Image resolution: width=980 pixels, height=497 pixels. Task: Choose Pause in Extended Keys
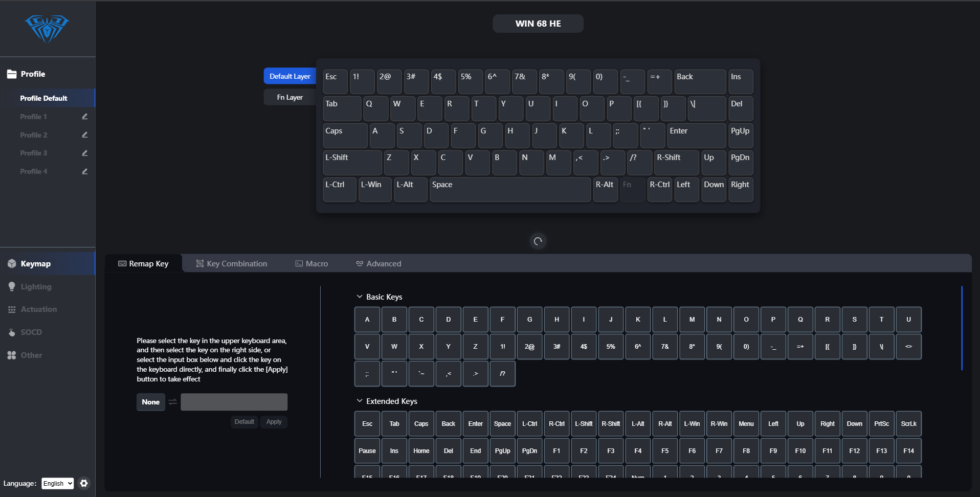click(x=367, y=451)
